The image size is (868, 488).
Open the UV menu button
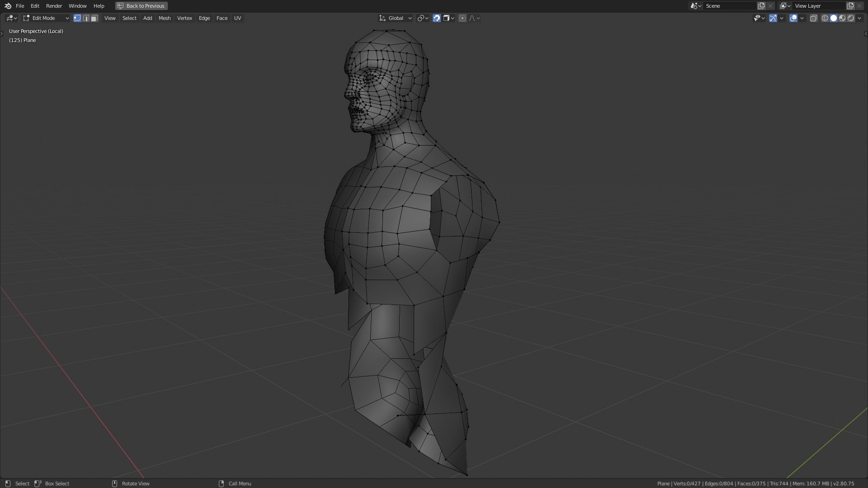click(237, 18)
